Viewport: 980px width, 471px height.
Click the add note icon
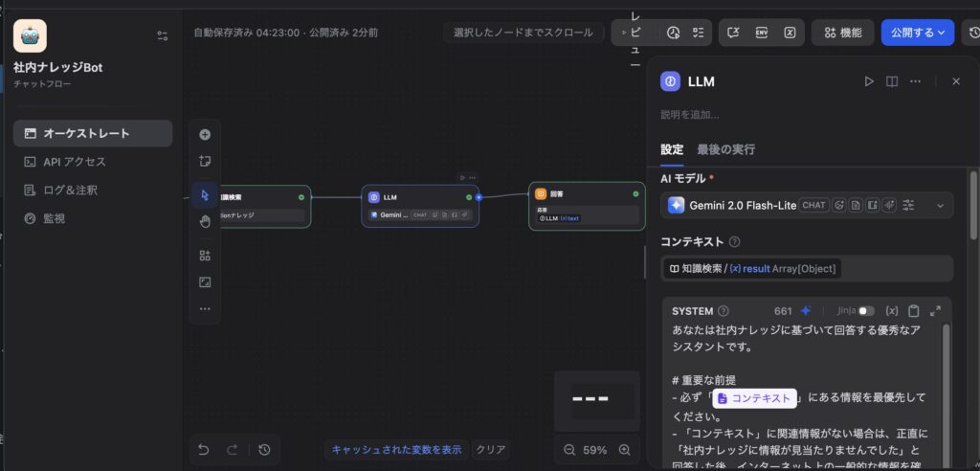[205, 162]
